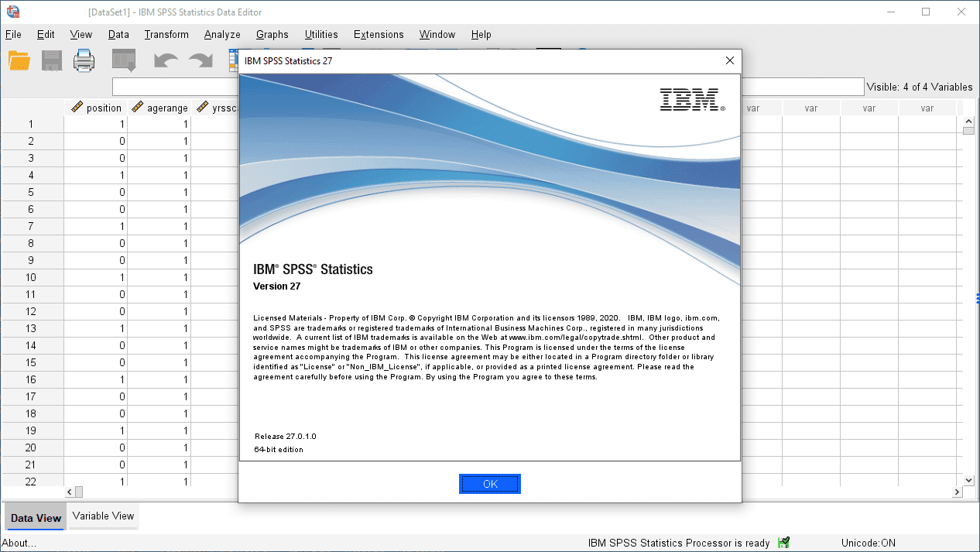Click the horizontal scrollbar left arrow

(69, 491)
